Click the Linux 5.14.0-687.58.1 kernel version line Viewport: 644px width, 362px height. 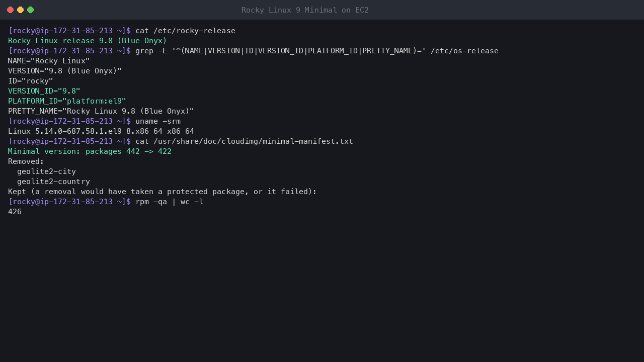click(x=101, y=131)
